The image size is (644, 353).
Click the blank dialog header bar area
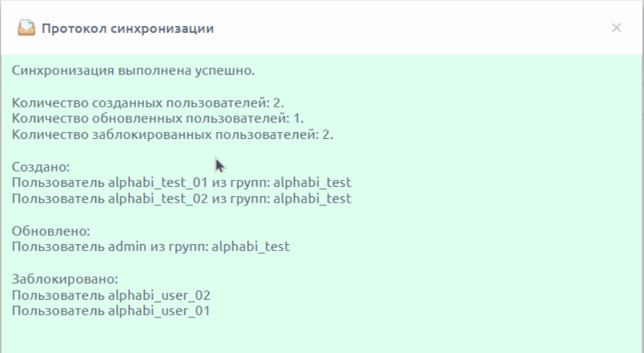411,28
